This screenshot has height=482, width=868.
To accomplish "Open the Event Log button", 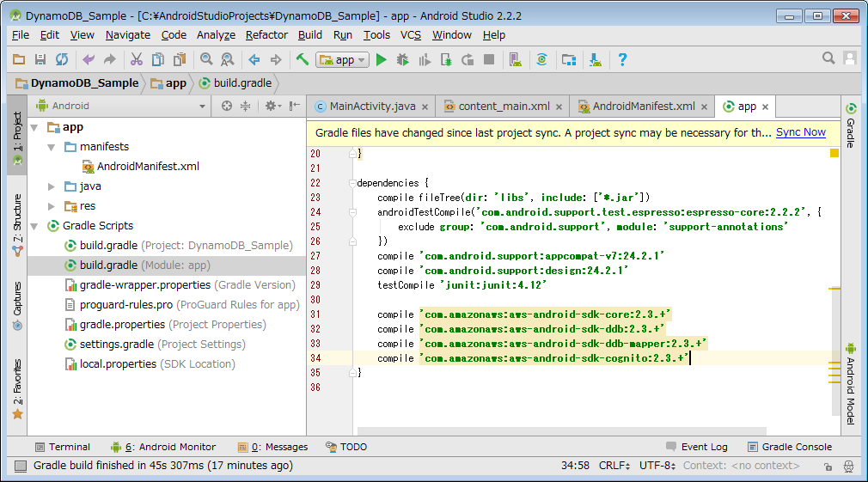I will pos(697,447).
